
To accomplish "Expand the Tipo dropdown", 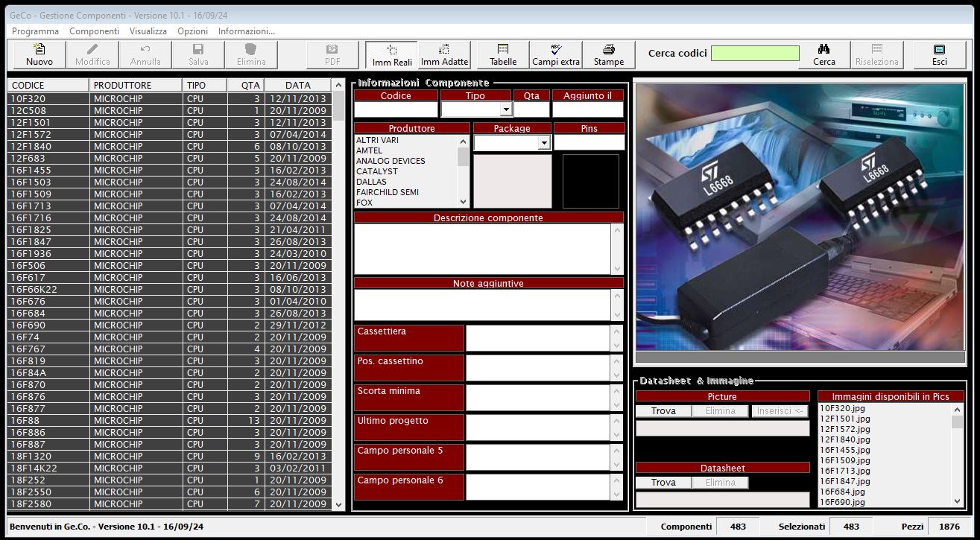I will click(x=506, y=109).
